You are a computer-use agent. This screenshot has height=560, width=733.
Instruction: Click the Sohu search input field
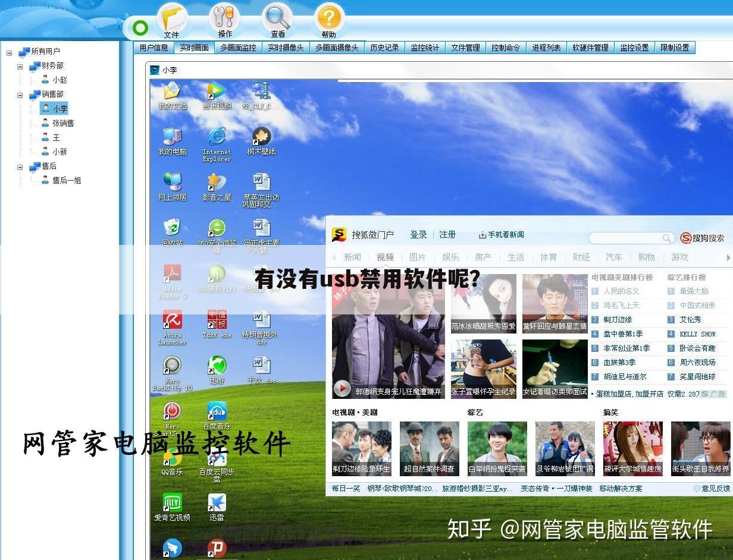[625, 238]
